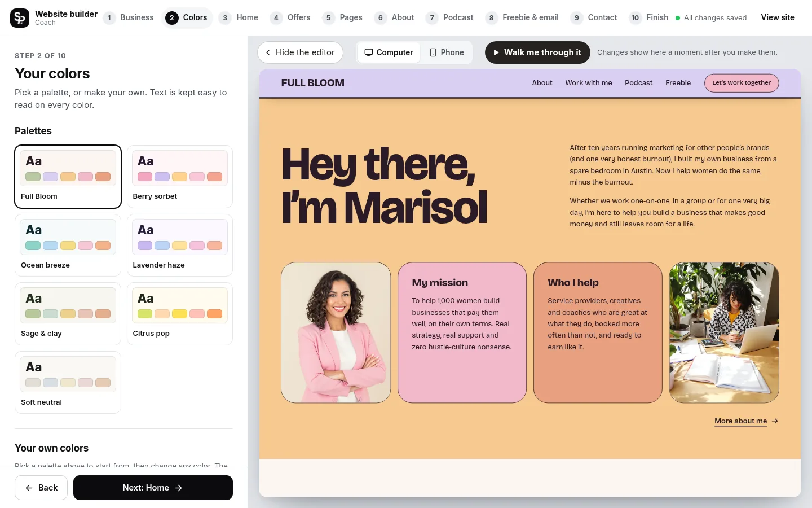Choose the Berry sorbet palette

click(180, 177)
